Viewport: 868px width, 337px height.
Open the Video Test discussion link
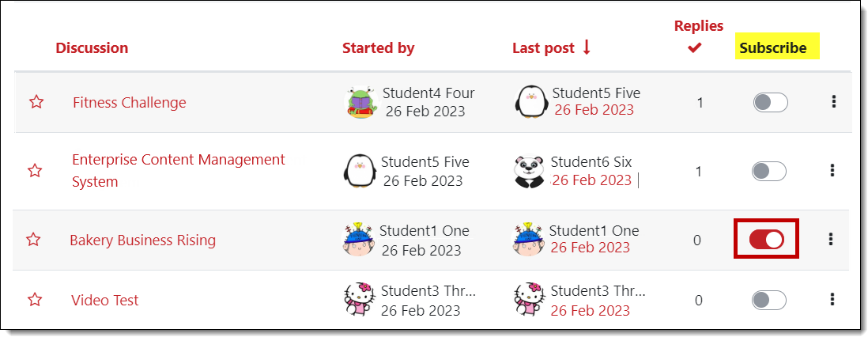tap(104, 301)
